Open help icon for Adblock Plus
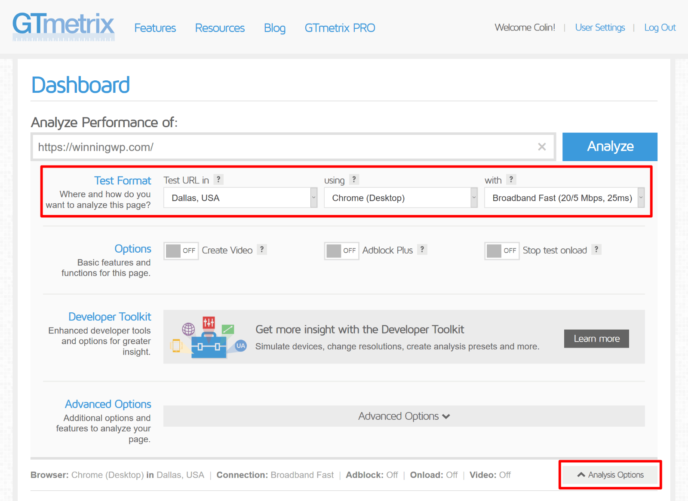The image size is (688, 501). click(x=422, y=250)
